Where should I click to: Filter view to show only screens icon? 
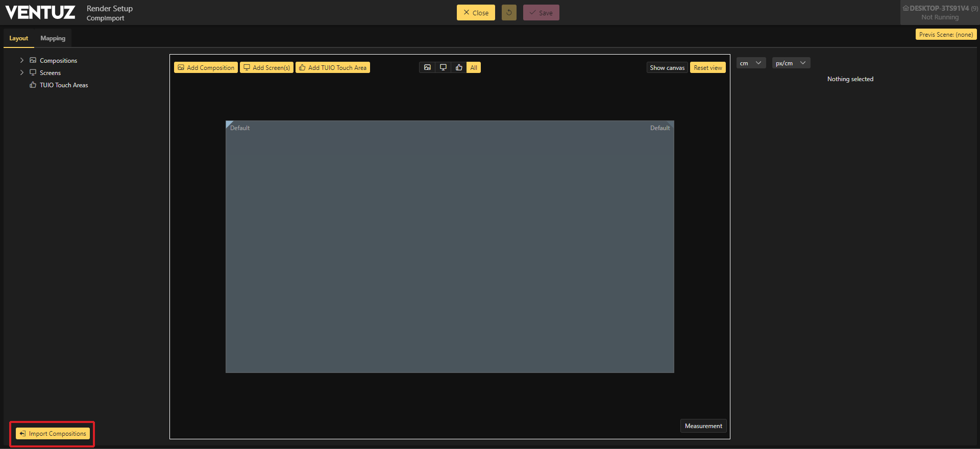pos(443,68)
